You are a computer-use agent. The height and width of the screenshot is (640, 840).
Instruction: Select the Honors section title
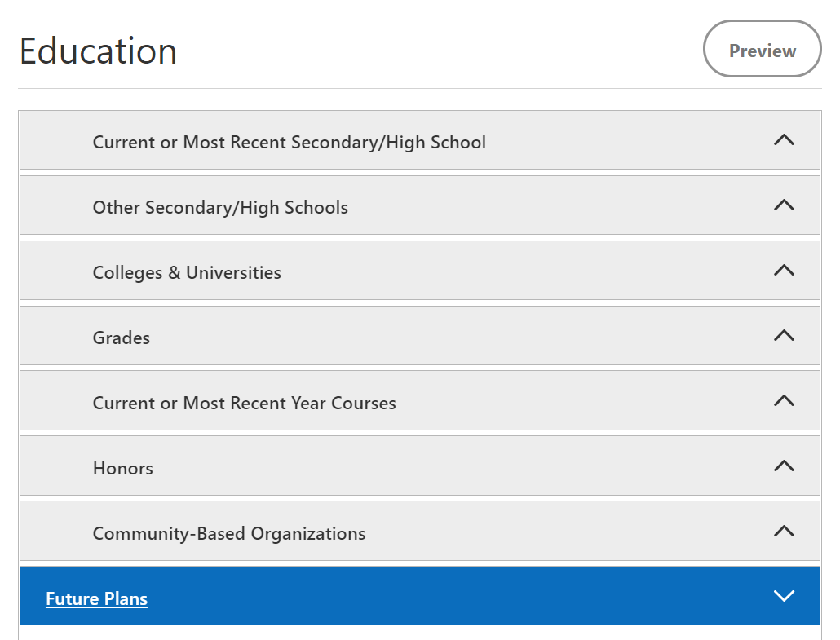pos(123,468)
